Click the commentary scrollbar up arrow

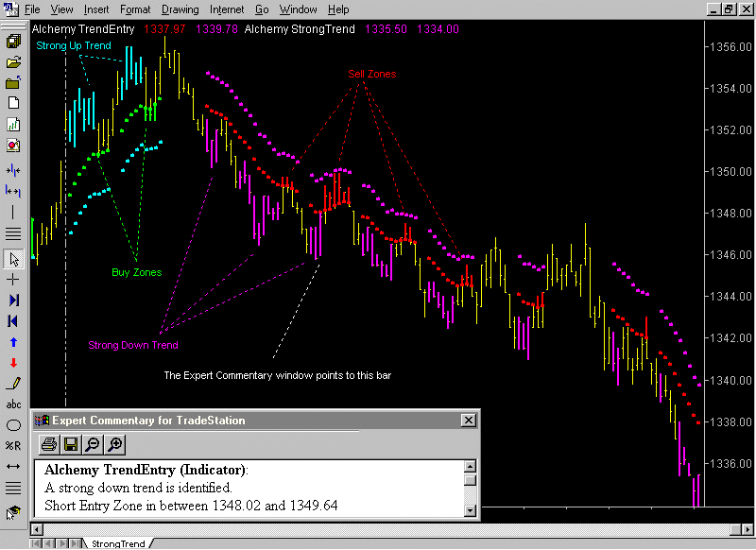coord(470,466)
